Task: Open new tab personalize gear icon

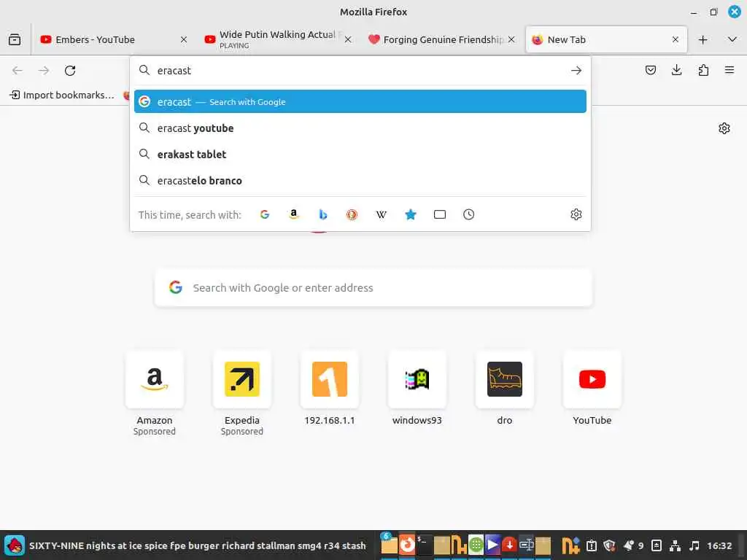Action: [724, 128]
